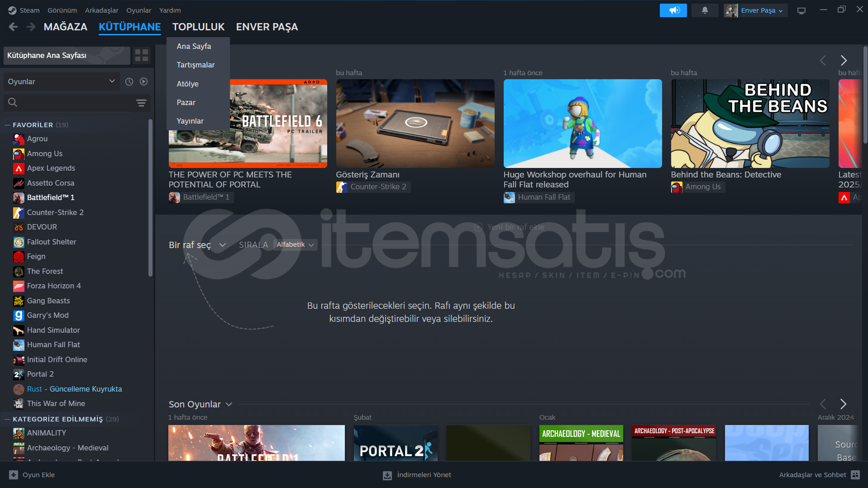Open Behind the Beans news thumbnail
This screenshot has height=488, width=868.
tap(750, 124)
